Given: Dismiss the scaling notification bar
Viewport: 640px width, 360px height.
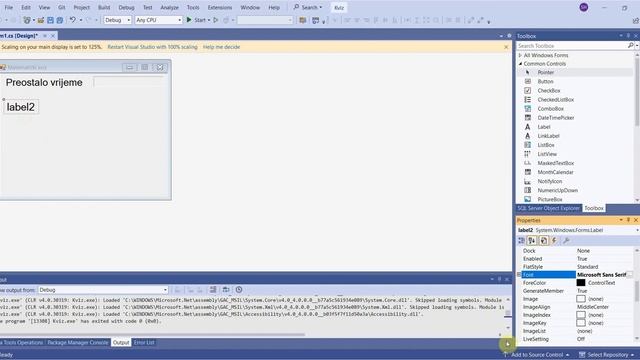Looking at the screenshot, I should (506, 47).
